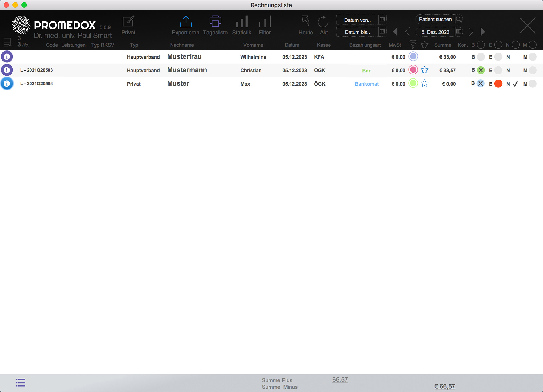This screenshot has height=392, width=543.
Task: Open calendar picker next to Datum von
Action: (x=382, y=20)
